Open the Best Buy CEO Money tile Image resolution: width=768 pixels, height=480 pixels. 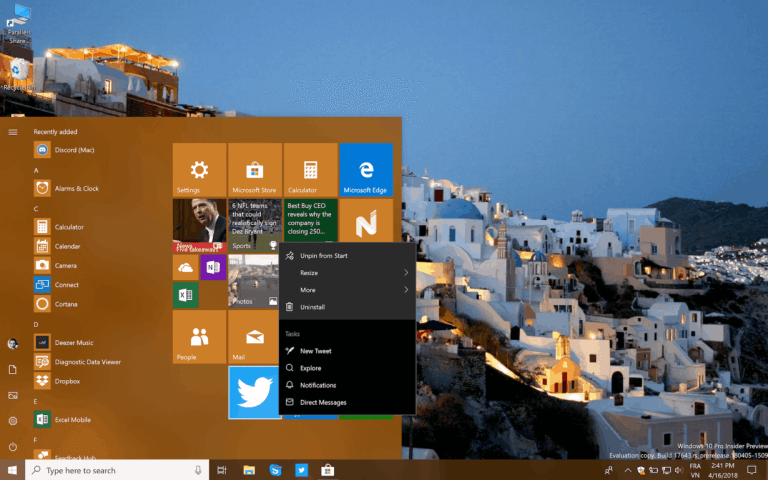311,220
